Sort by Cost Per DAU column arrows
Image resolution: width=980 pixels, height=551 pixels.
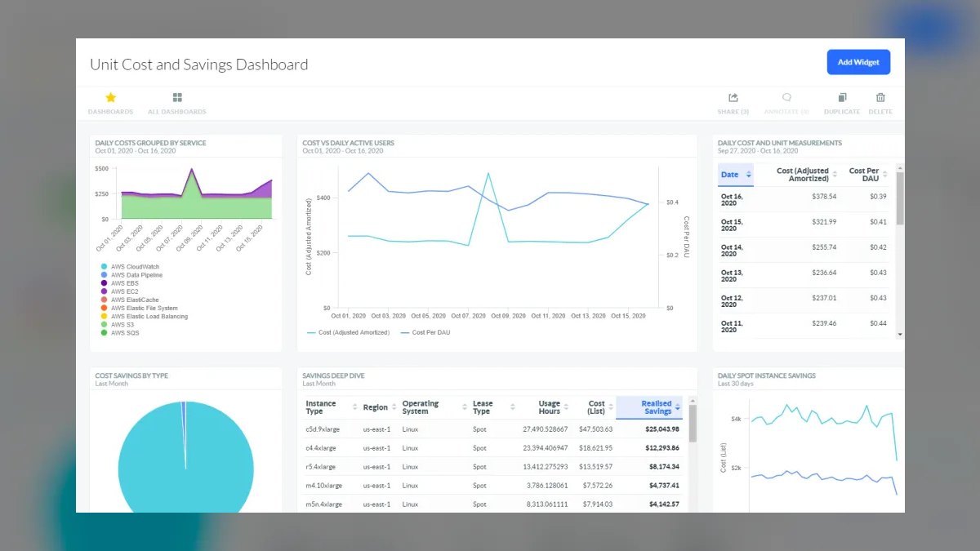tap(885, 175)
